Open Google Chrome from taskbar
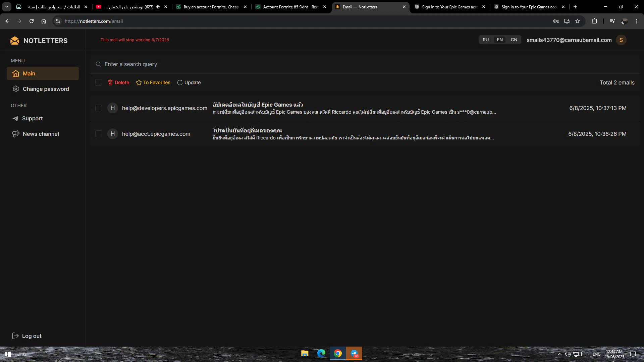The width and height of the screenshot is (644, 362). pos(338,354)
